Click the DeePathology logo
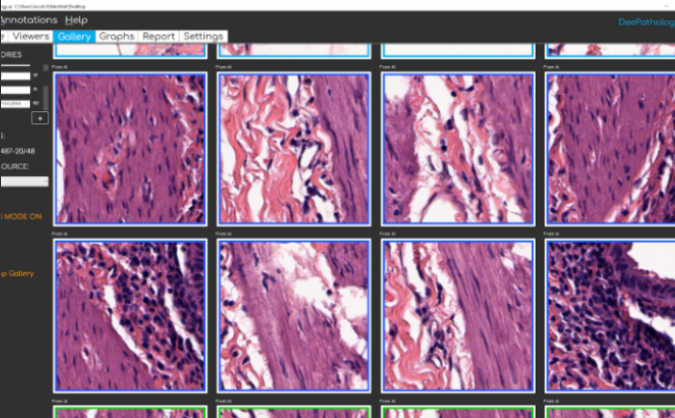The width and height of the screenshot is (675, 418). click(647, 22)
